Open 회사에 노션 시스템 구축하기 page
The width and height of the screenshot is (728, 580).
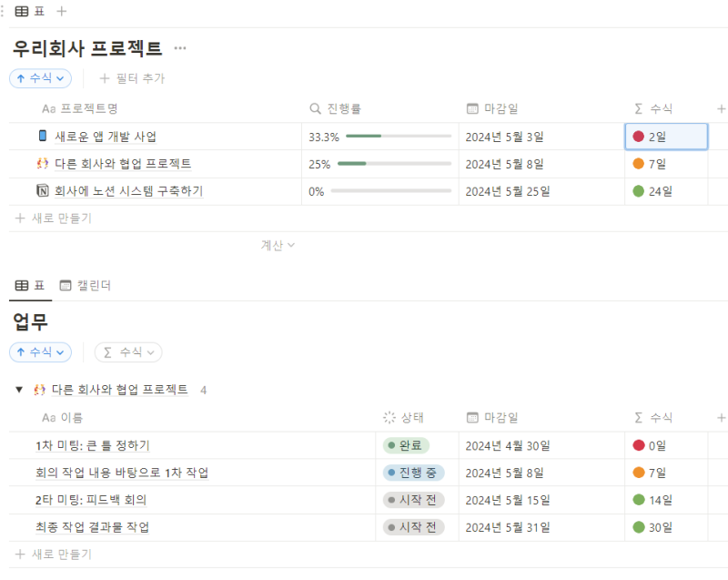point(128,191)
